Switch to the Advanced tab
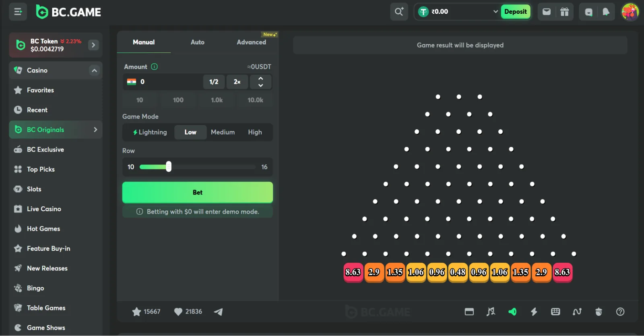644x336 pixels. 251,42
